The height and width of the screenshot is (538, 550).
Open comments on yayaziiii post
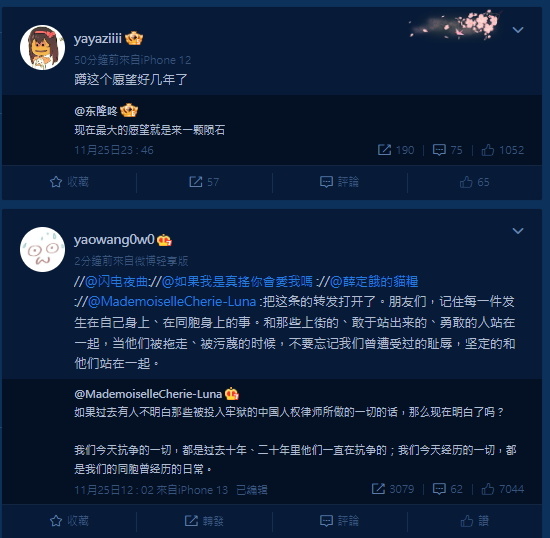(x=339, y=182)
